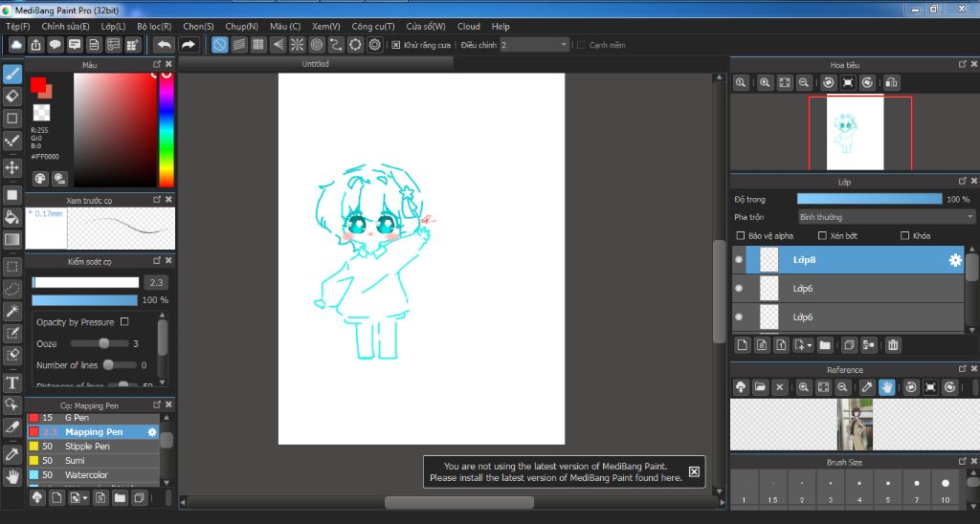Select the Magic Wand tool
This screenshot has width=980, height=524.
point(11,311)
